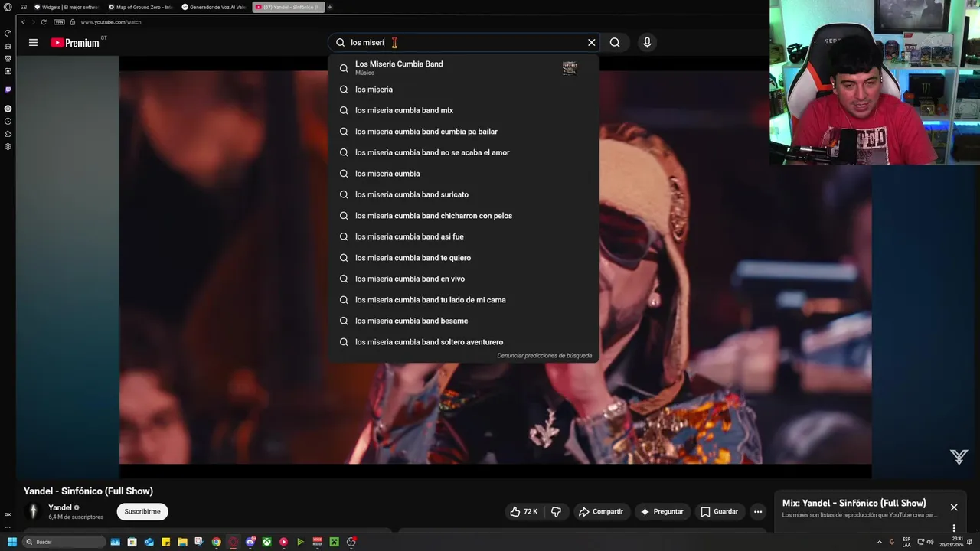Open Mix panel vertical three-dot options
The image size is (980, 551).
coord(954,528)
